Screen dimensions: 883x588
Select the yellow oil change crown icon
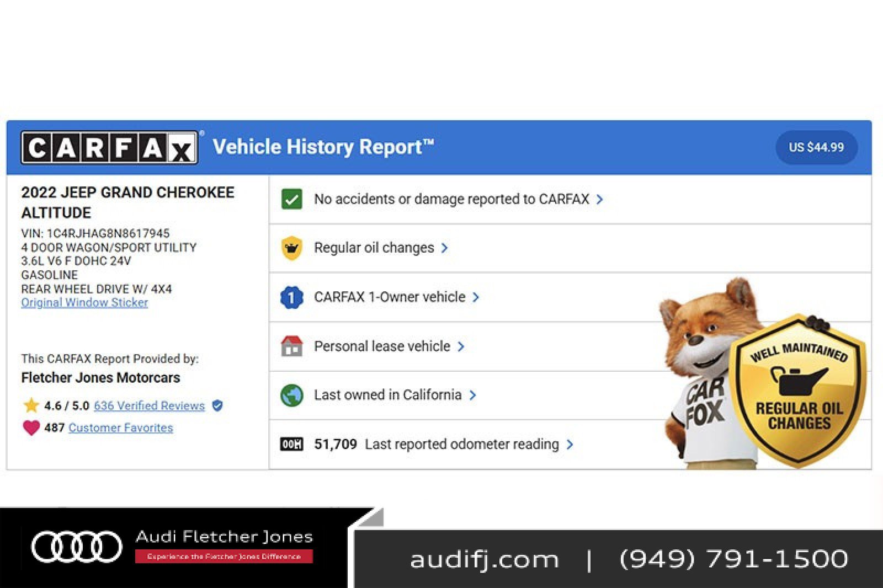291,248
